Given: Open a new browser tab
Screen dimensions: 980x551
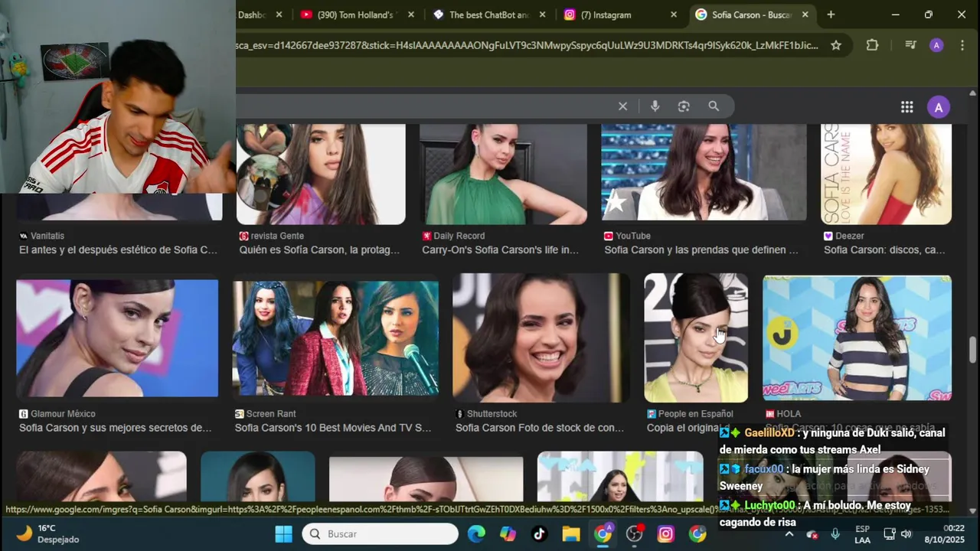Looking at the screenshot, I should tap(831, 15).
